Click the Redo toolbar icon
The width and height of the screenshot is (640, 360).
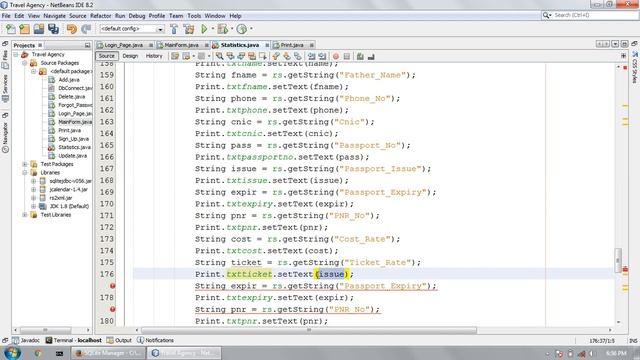click(86, 29)
